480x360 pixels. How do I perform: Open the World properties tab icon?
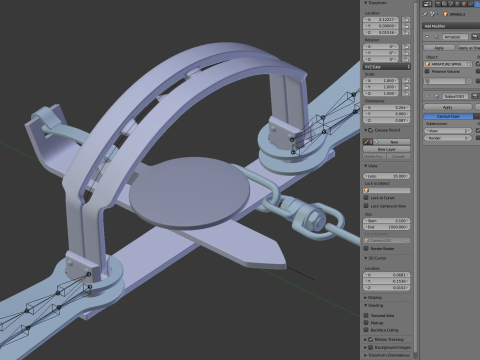(x=457, y=4)
